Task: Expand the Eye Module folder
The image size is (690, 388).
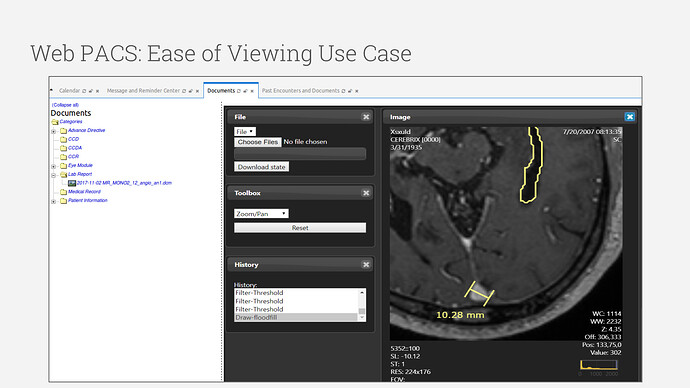Action: pos(53,166)
